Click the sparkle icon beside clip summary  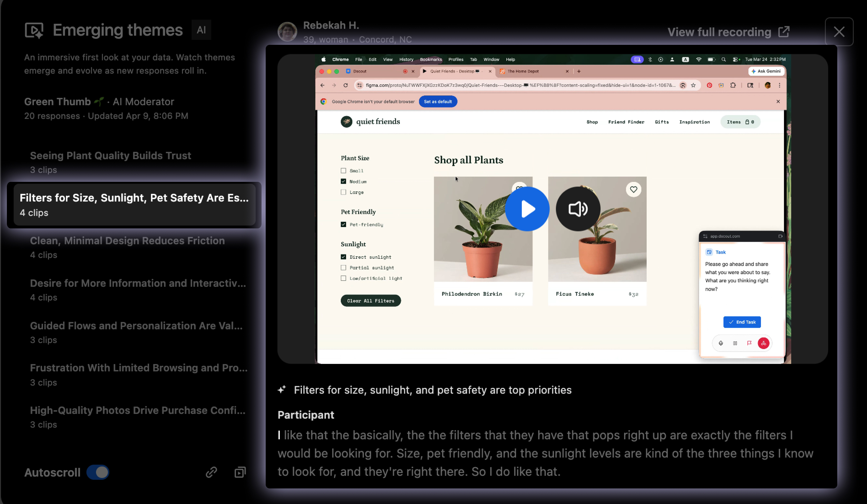pyautogui.click(x=282, y=389)
